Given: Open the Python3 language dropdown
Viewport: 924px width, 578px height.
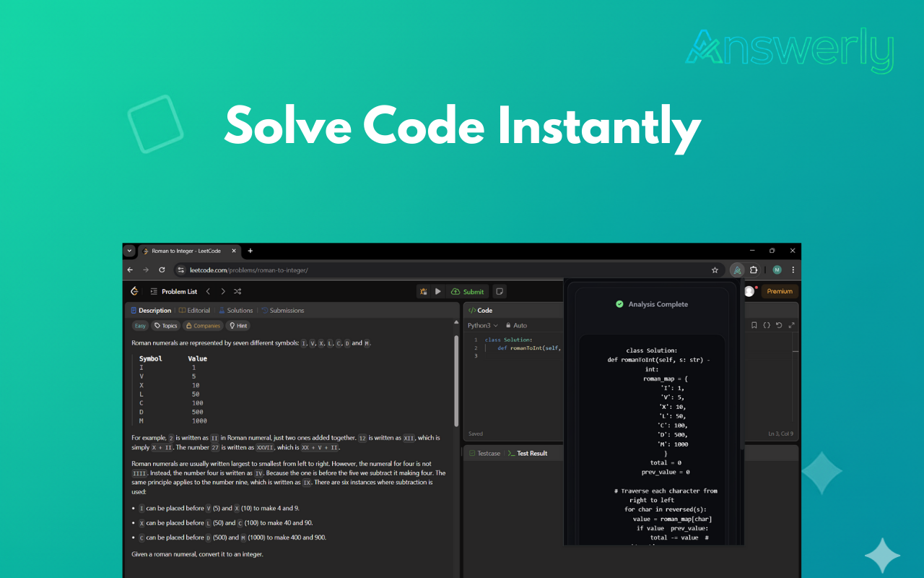Looking at the screenshot, I should point(483,325).
